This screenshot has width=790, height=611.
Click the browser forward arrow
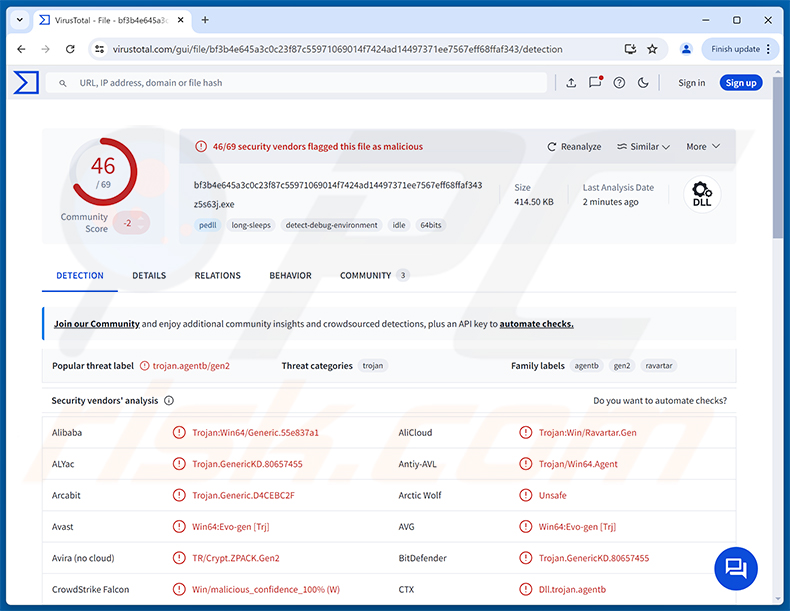45,49
